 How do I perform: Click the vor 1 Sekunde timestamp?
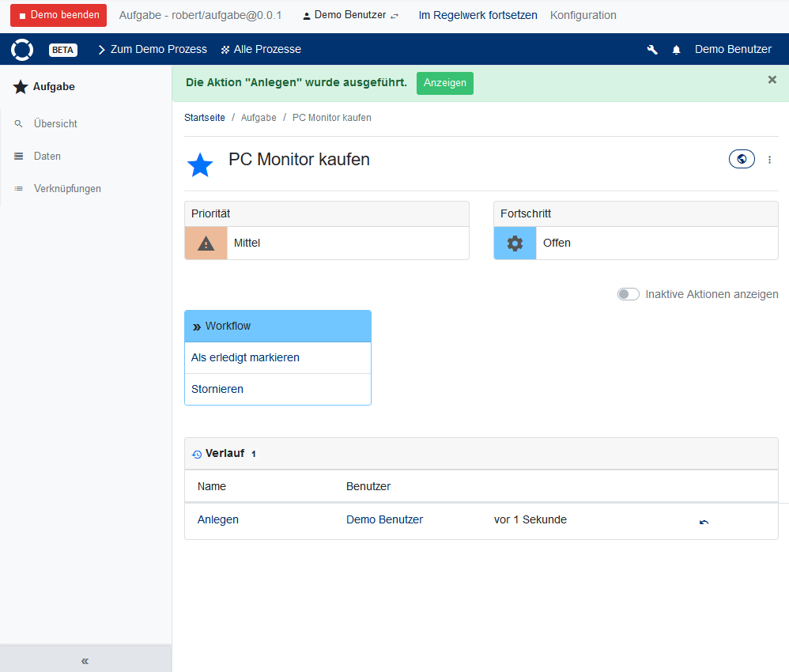tap(530, 519)
